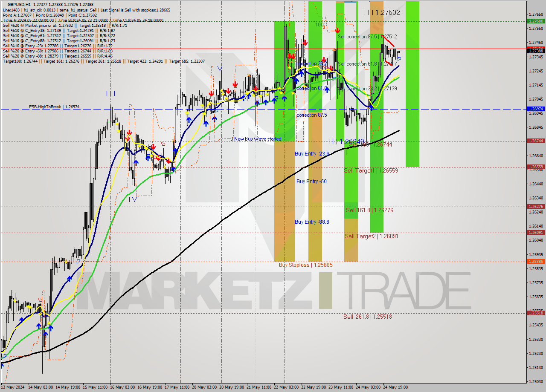Click the 1.27550 price axis value
Screen dimensions: 546x392
pos(536,29)
